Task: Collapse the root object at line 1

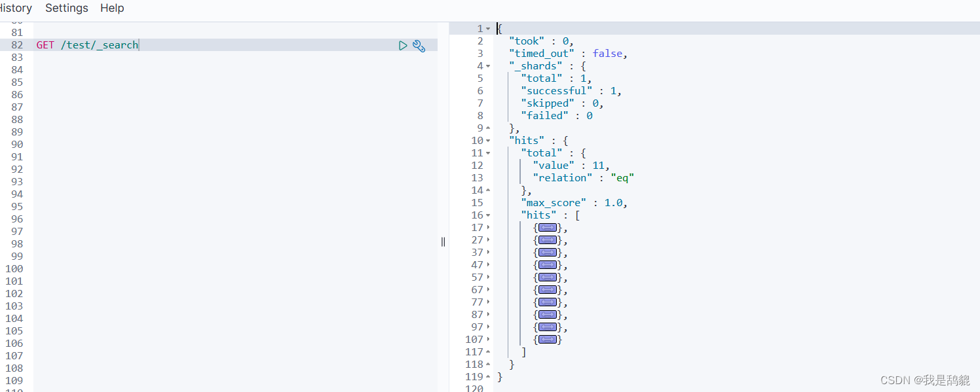Action: pyautogui.click(x=488, y=29)
